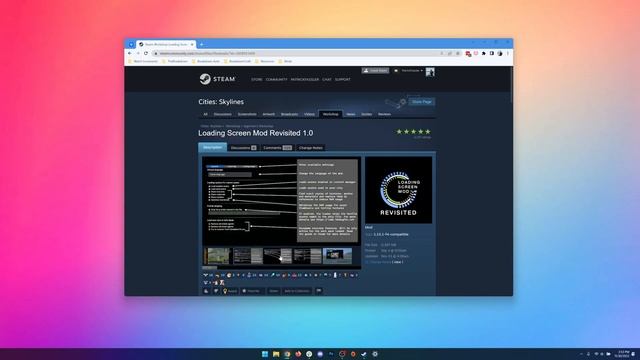Select the Guides hub tab
The height and width of the screenshot is (360, 640).
click(x=367, y=114)
